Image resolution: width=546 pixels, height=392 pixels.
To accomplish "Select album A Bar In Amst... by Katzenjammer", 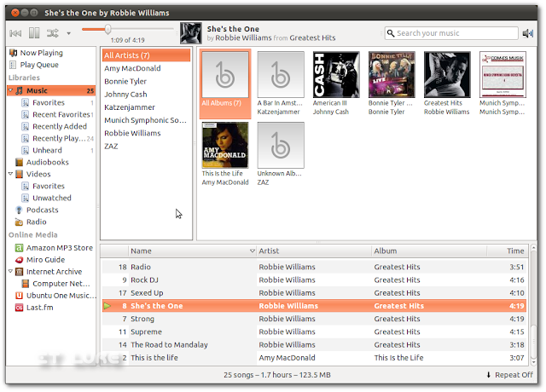I will pos(281,84).
